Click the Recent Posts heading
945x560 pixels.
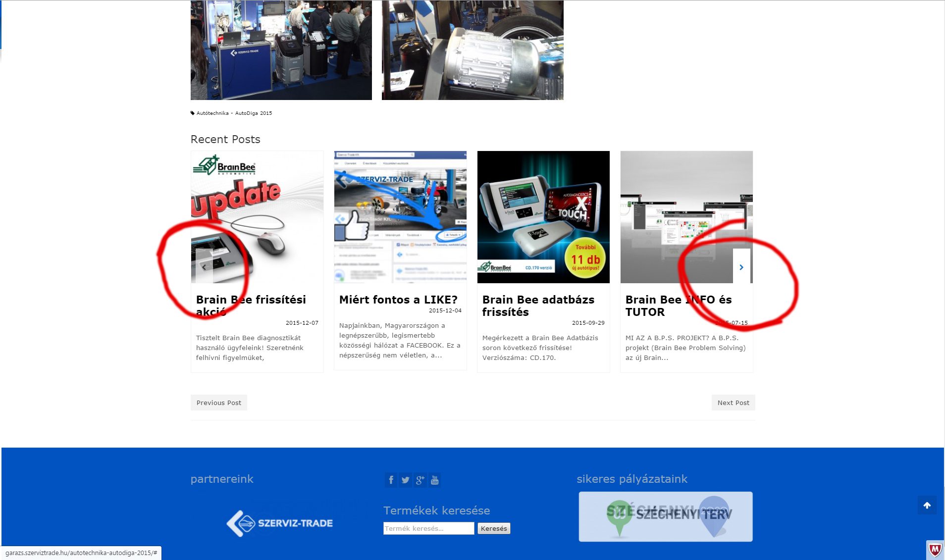225,139
